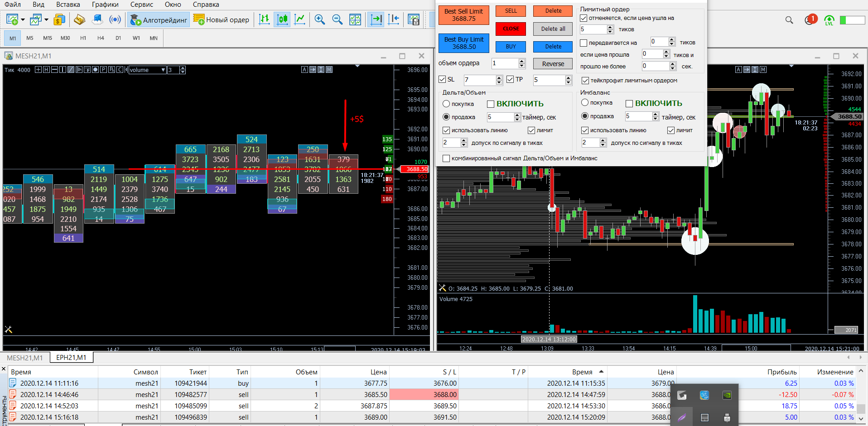Click the H icon in the tick chart toolbar
Image resolution: width=868 pixels, height=426 pixels.
(46, 70)
